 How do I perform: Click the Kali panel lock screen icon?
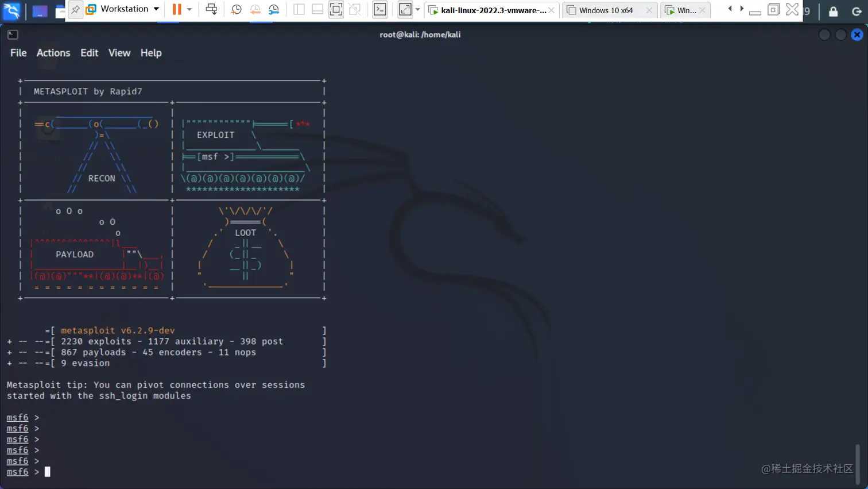[833, 11]
